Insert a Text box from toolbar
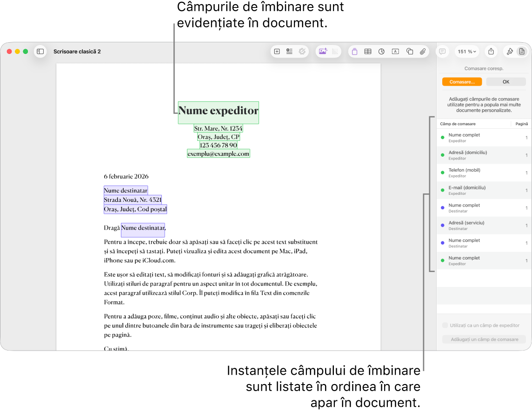 tap(395, 52)
